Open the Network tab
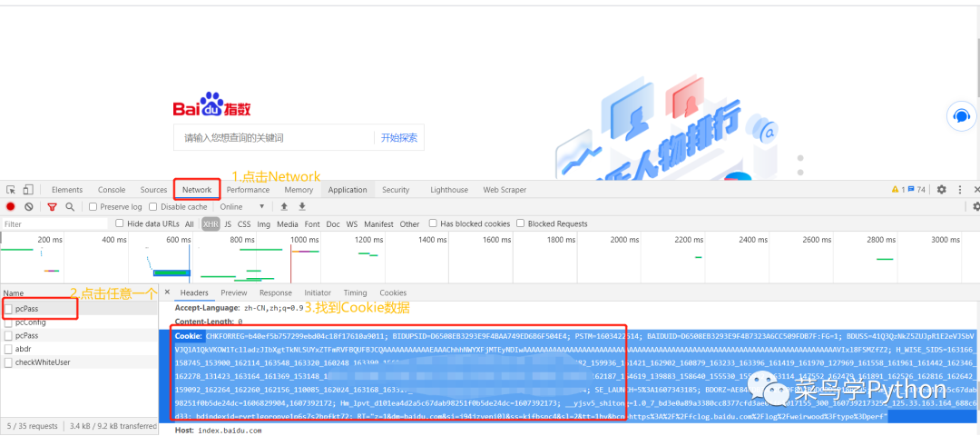 click(x=197, y=190)
